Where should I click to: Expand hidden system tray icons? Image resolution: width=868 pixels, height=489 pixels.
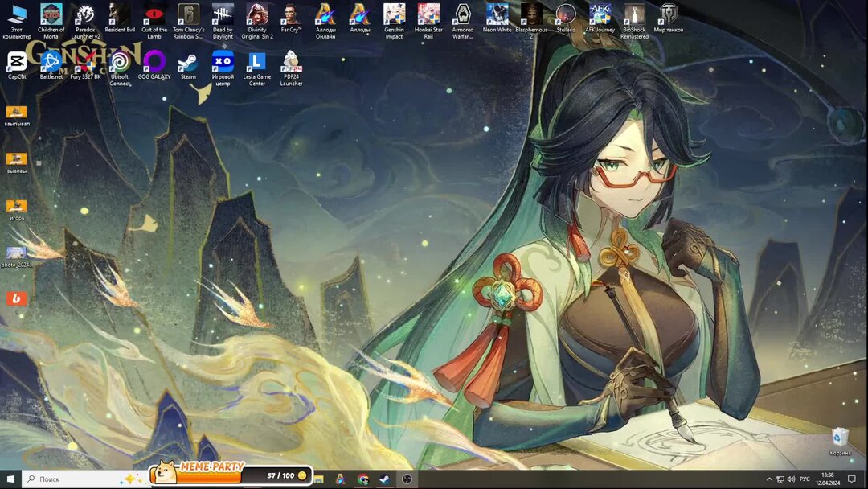click(769, 479)
